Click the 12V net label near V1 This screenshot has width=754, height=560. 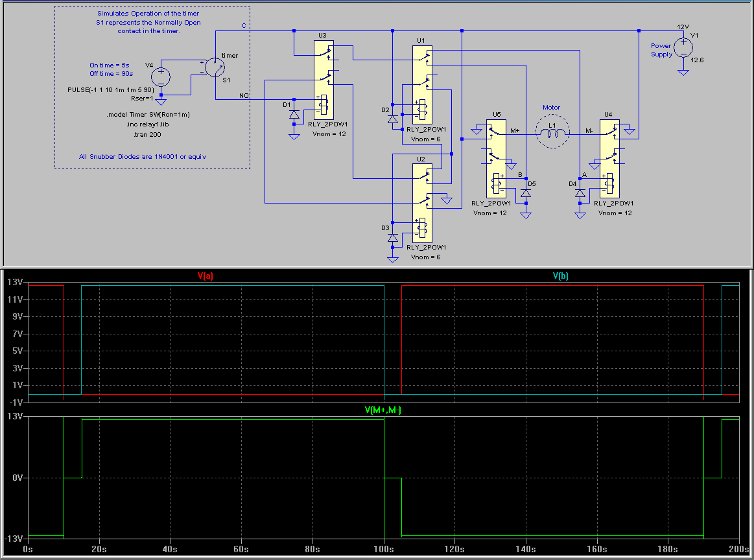[x=683, y=27]
